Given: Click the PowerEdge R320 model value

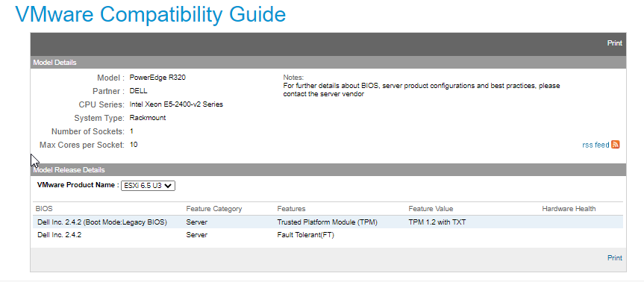Looking at the screenshot, I should coord(157,77).
